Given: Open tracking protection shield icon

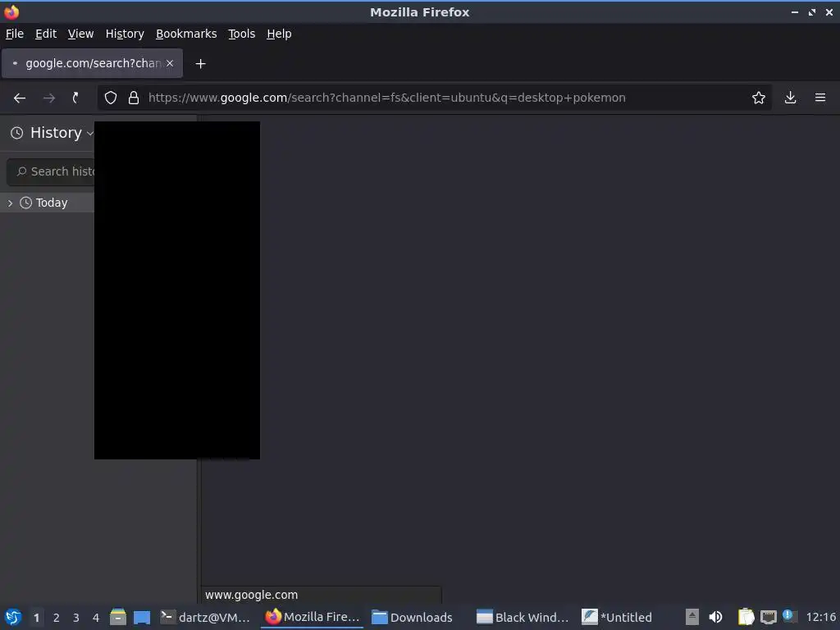Looking at the screenshot, I should point(111,98).
